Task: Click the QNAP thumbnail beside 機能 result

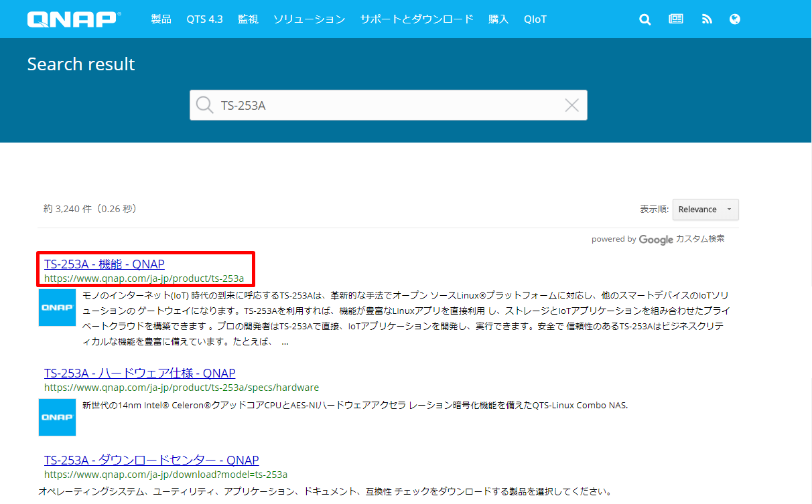Action: (57, 307)
